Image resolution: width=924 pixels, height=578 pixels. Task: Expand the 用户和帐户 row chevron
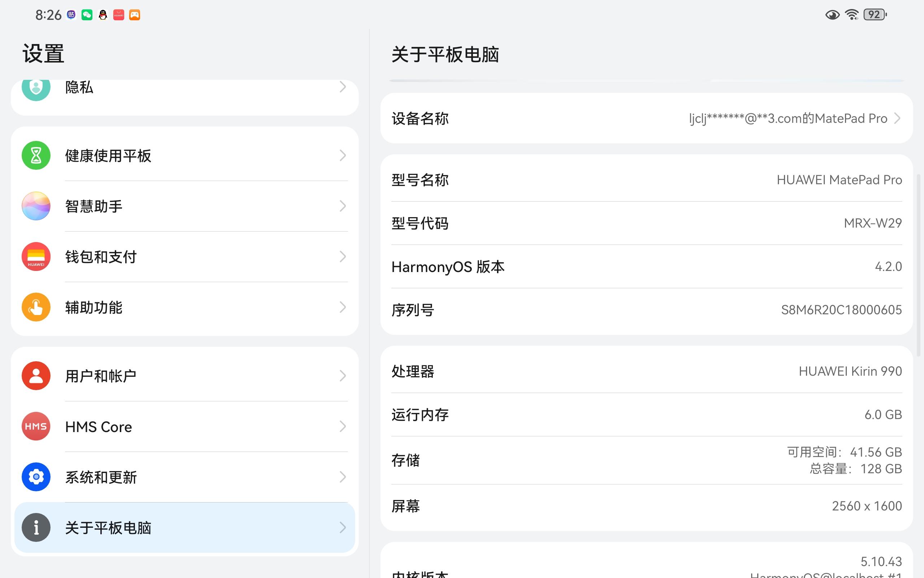coord(343,376)
